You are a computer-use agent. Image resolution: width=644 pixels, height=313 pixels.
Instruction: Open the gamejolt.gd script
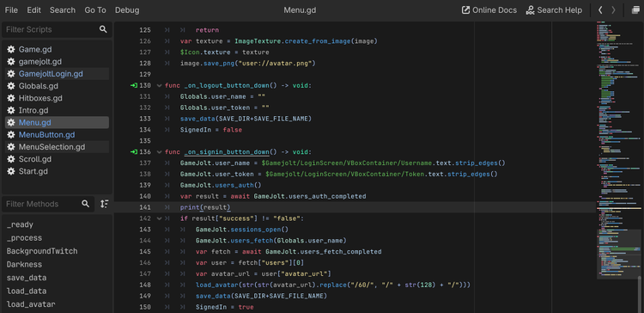(57, 62)
